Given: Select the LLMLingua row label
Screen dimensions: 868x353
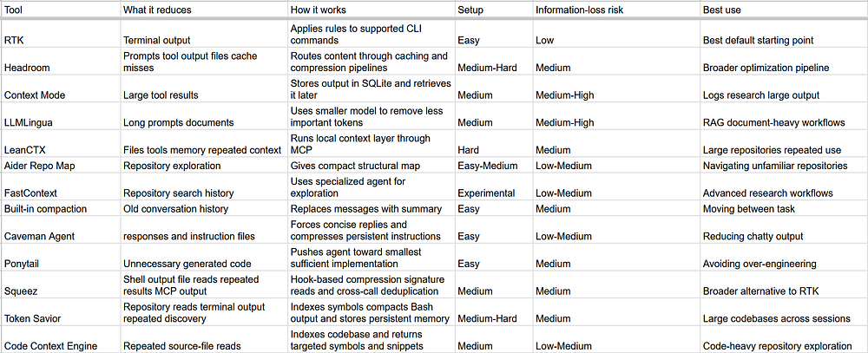Looking at the screenshot, I should pyautogui.click(x=61, y=116).
